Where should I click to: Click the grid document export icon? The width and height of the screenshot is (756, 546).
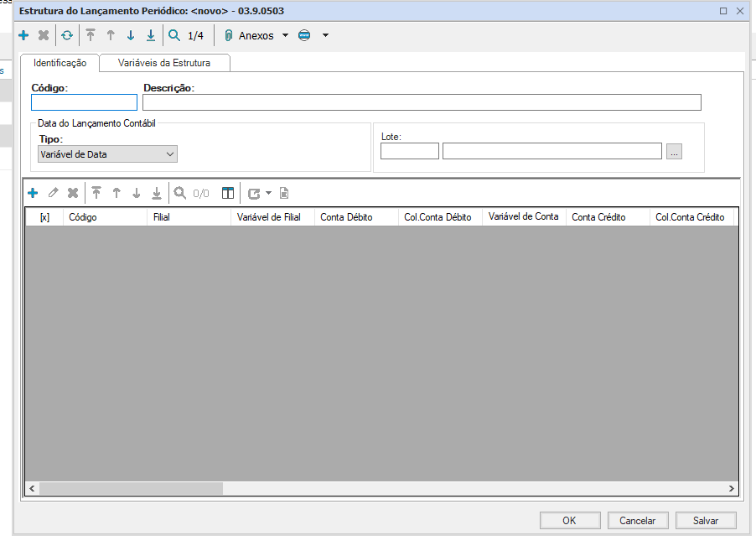(x=284, y=193)
